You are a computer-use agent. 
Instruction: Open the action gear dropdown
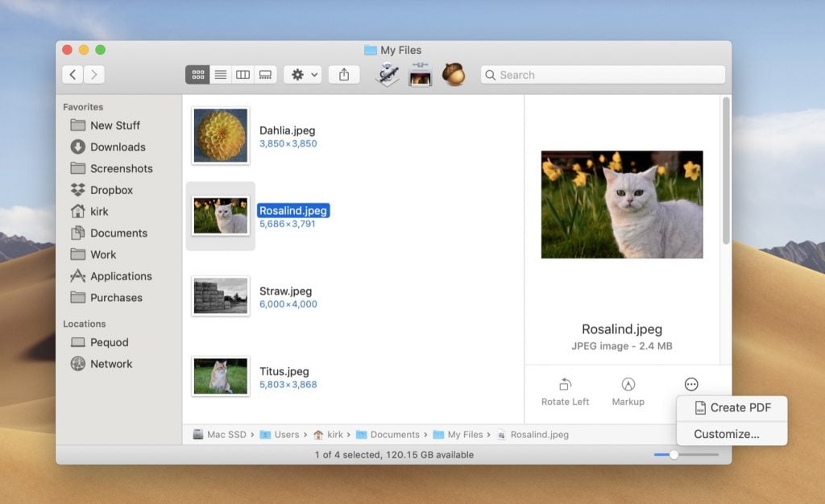(302, 74)
